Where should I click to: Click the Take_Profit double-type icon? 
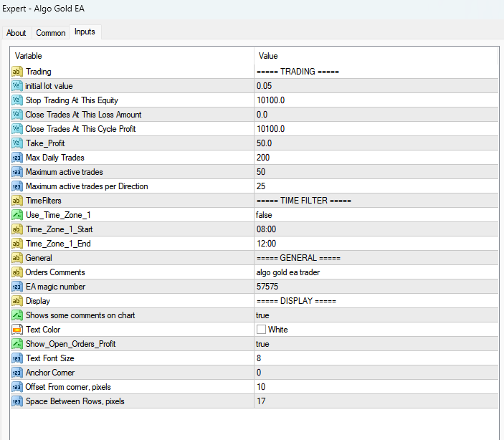[17, 143]
